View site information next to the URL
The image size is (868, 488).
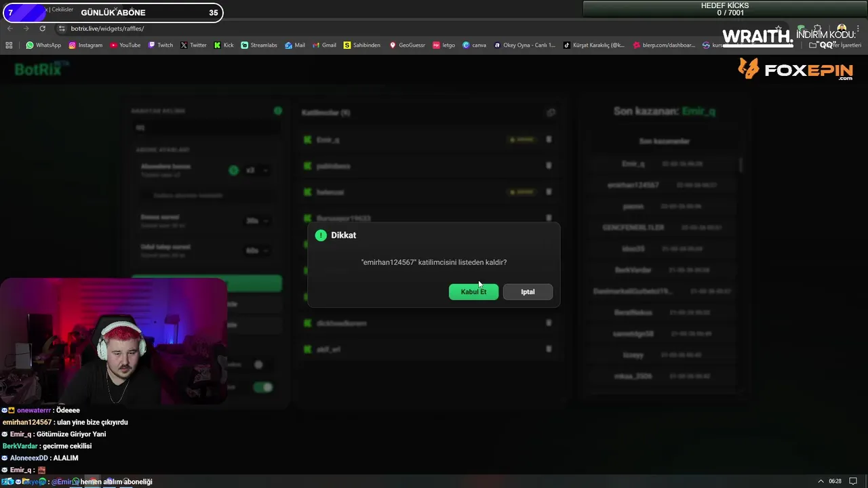pyautogui.click(x=62, y=28)
